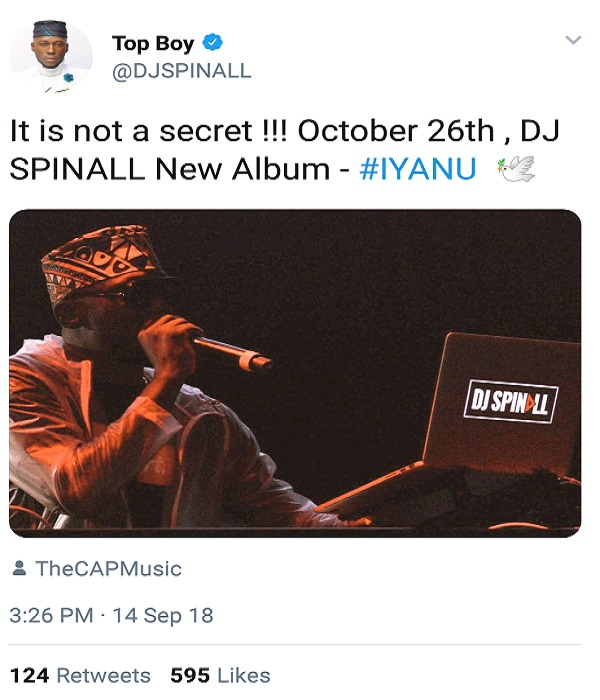View the 595 Likes list
600x700 pixels.
pos(220,675)
